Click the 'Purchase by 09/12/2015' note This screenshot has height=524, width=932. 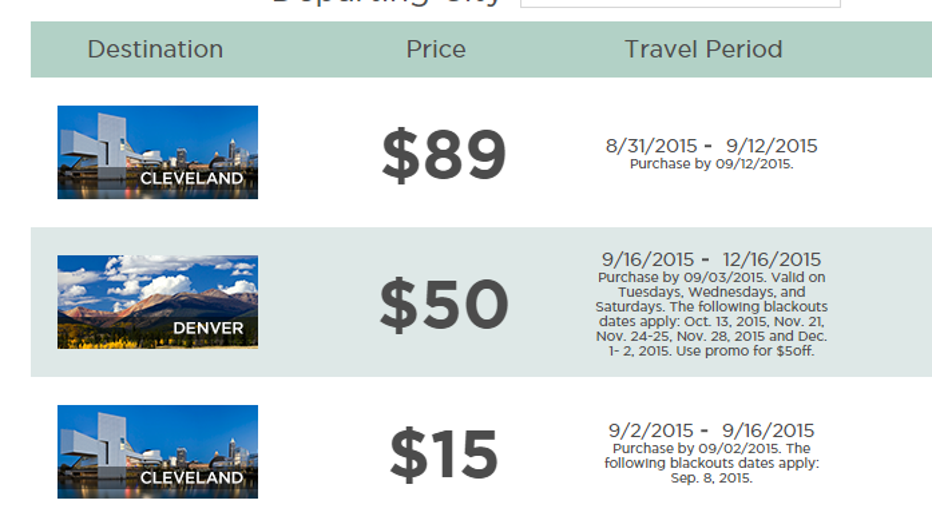711,164
